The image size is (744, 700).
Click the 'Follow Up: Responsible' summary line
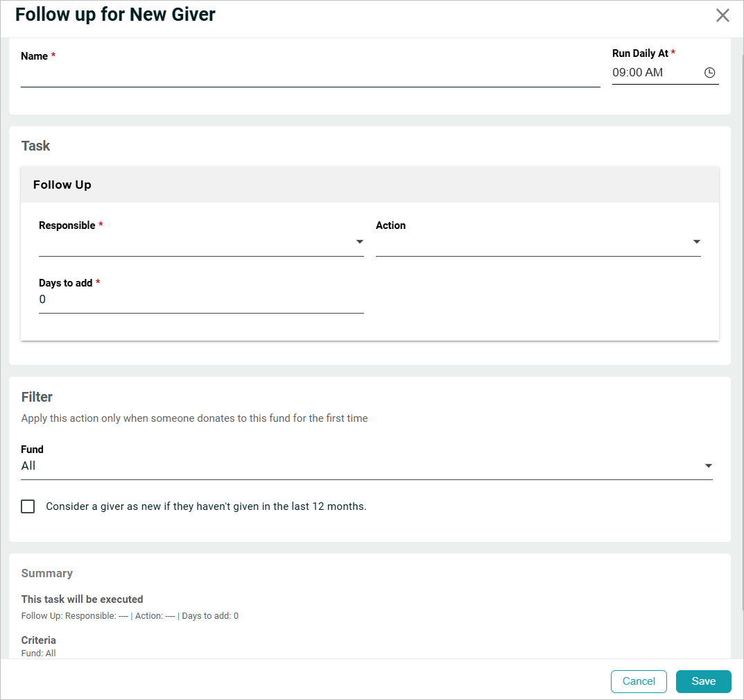130,616
